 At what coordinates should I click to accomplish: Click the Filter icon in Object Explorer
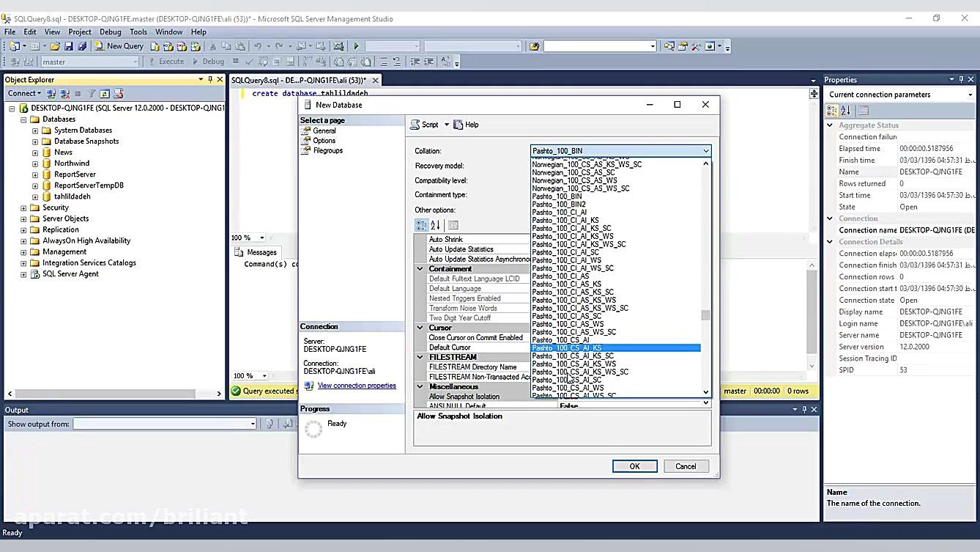(92, 94)
